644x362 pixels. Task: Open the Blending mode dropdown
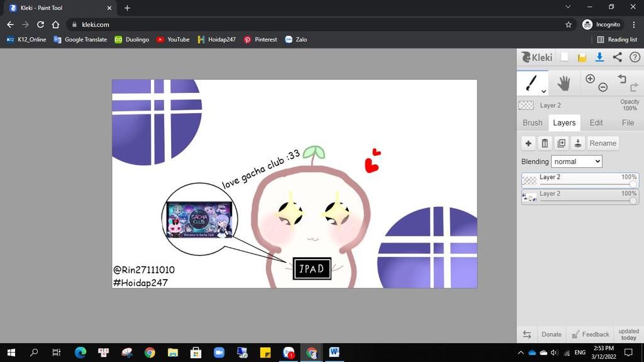(577, 162)
